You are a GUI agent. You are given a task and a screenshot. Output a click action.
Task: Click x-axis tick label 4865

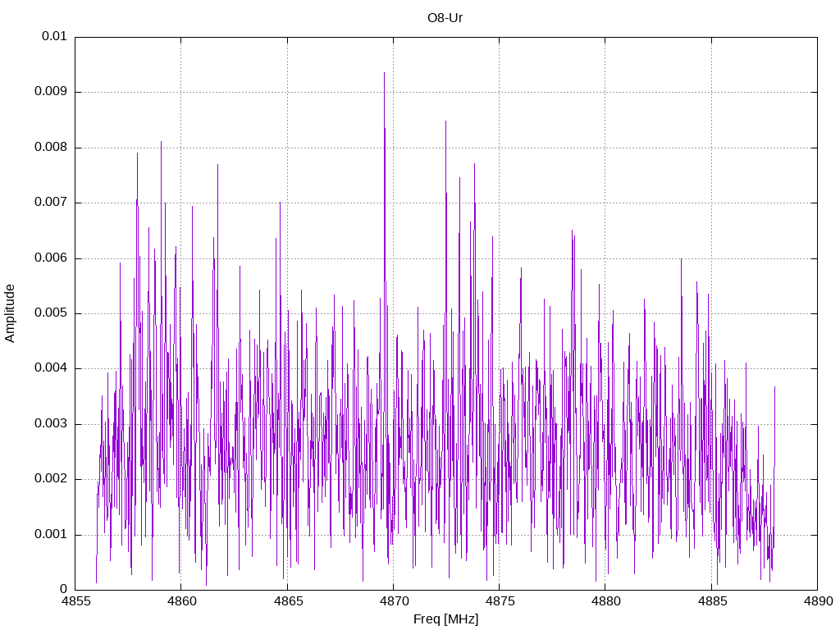287,601
